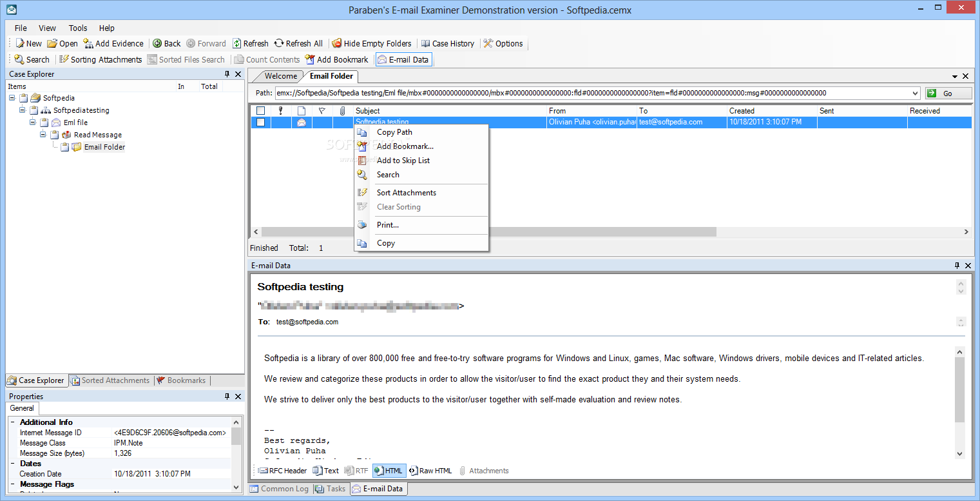Image resolution: width=980 pixels, height=501 pixels.
Task: Open Case History from toolbar
Action: [448, 43]
